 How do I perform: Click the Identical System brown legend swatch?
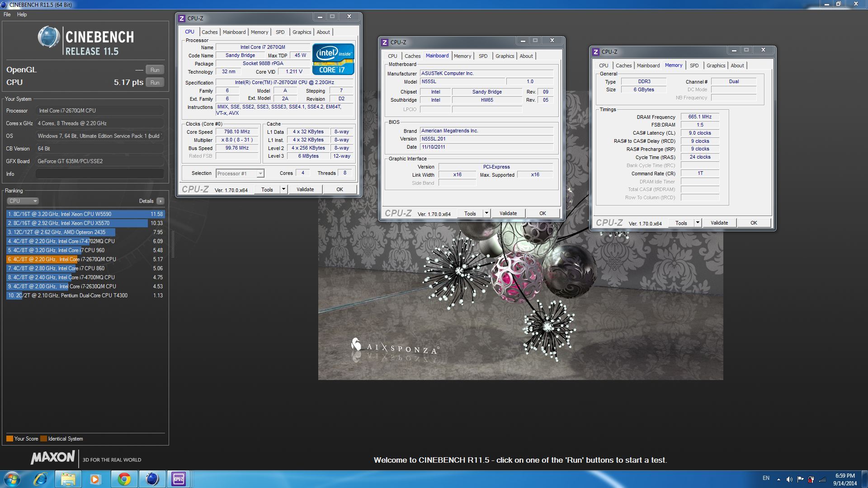click(43, 439)
